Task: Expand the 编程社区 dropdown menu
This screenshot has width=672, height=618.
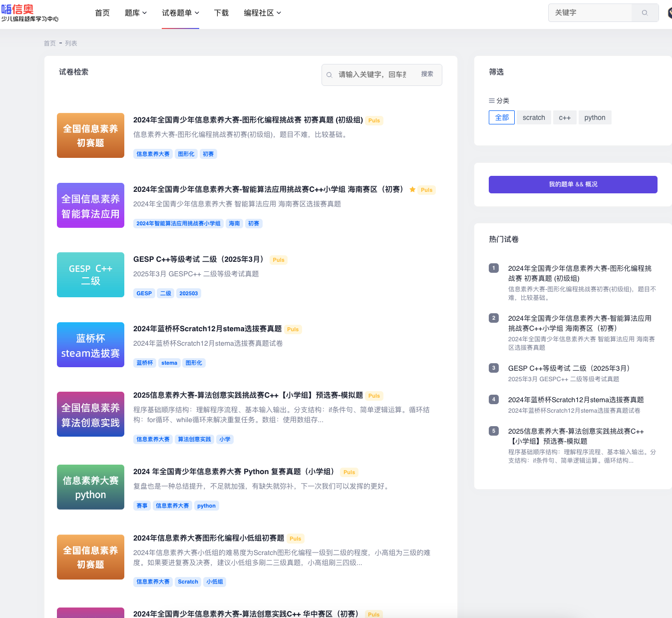Action: coord(262,13)
